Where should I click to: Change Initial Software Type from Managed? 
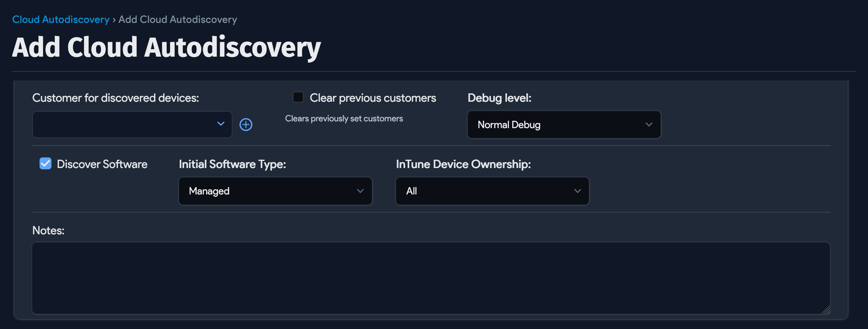[275, 191]
